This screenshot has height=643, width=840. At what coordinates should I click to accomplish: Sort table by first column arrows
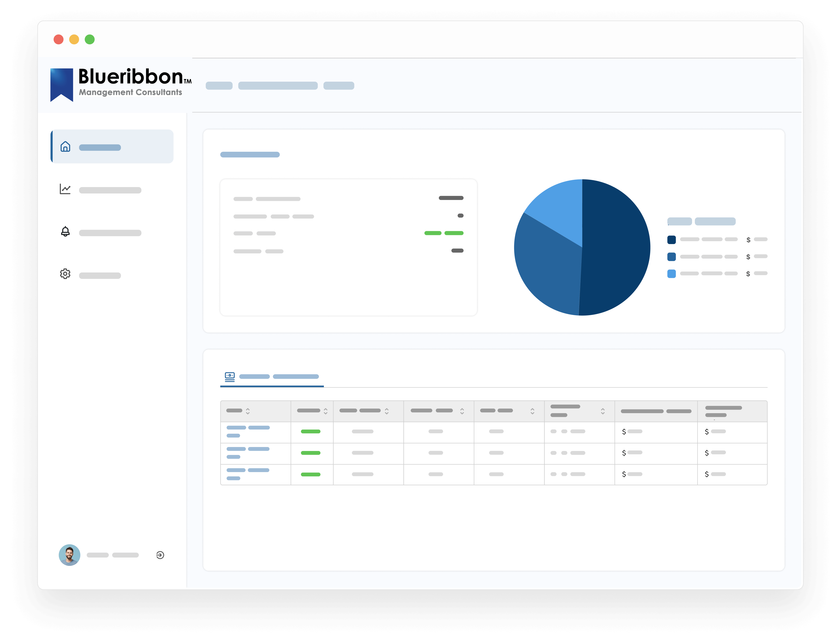pos(248,411)
